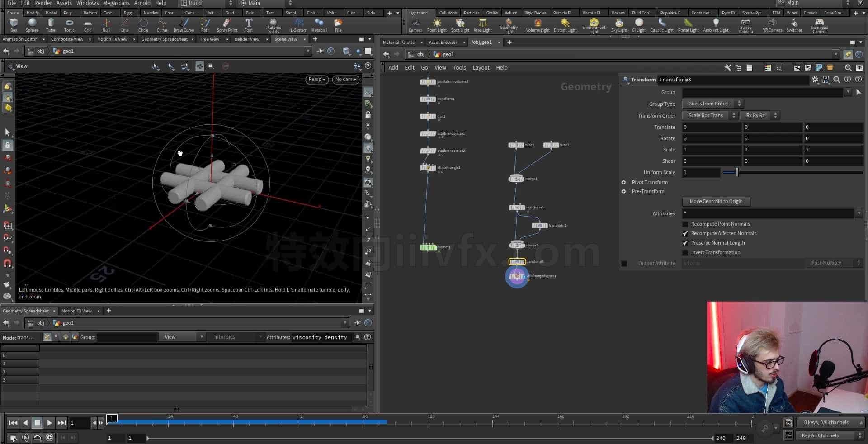Add a Point Light from shelf
Viewport: 868px width, 444px height.
tap(437, 25)
